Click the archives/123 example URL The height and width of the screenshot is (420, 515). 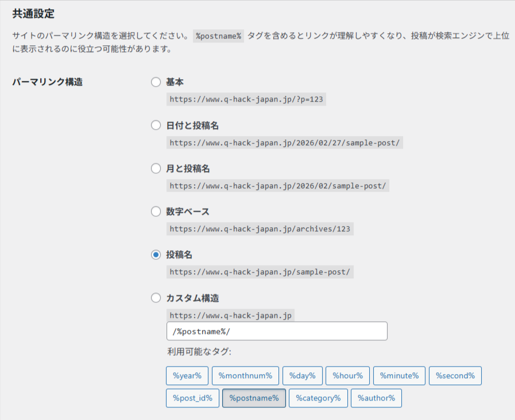point(260,229)
